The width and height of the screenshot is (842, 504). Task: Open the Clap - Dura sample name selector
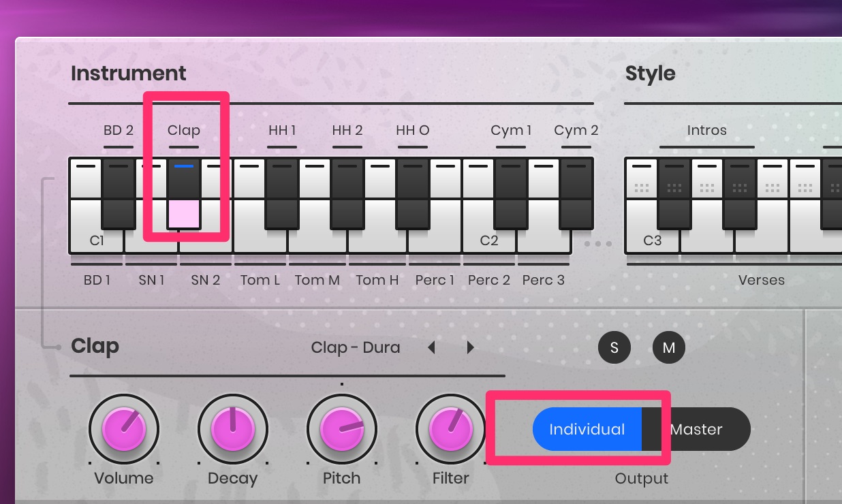tap(355, 348)
